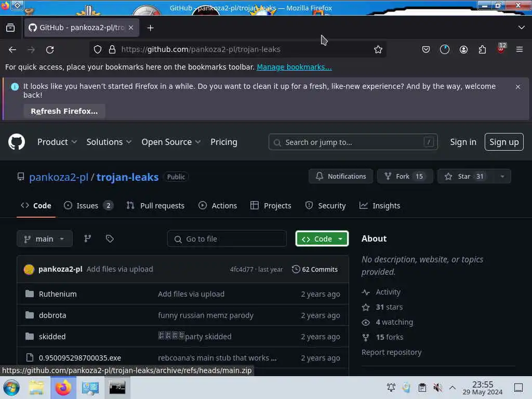Screen dimensions: 532x399
Task: Switch to the Insights tab
Action: pos(380,206)
